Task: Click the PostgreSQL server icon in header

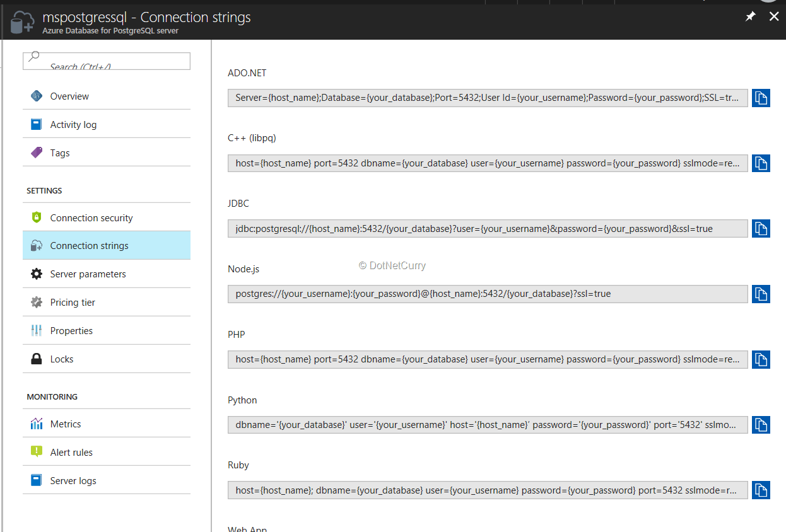Action: click(22, 23)
